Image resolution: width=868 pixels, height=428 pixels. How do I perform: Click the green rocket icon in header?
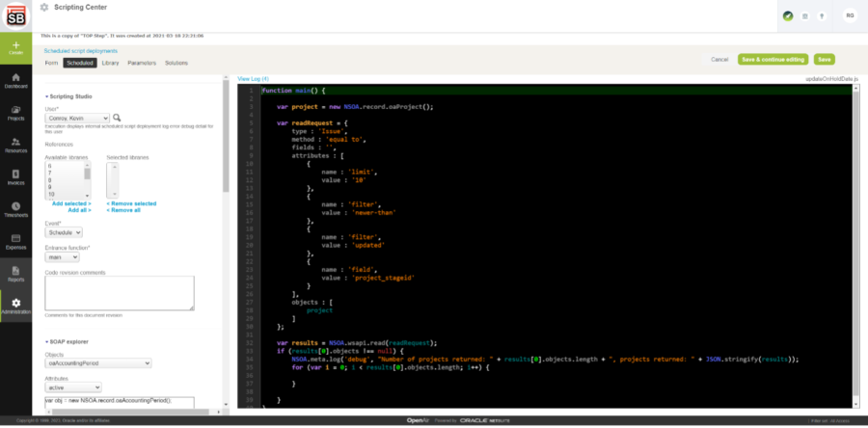click(x=787, y=16)
